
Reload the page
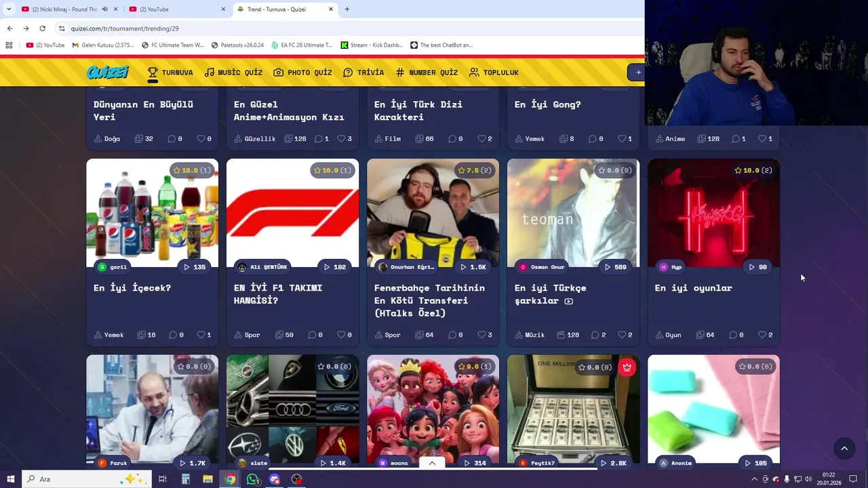pos(42,28)
